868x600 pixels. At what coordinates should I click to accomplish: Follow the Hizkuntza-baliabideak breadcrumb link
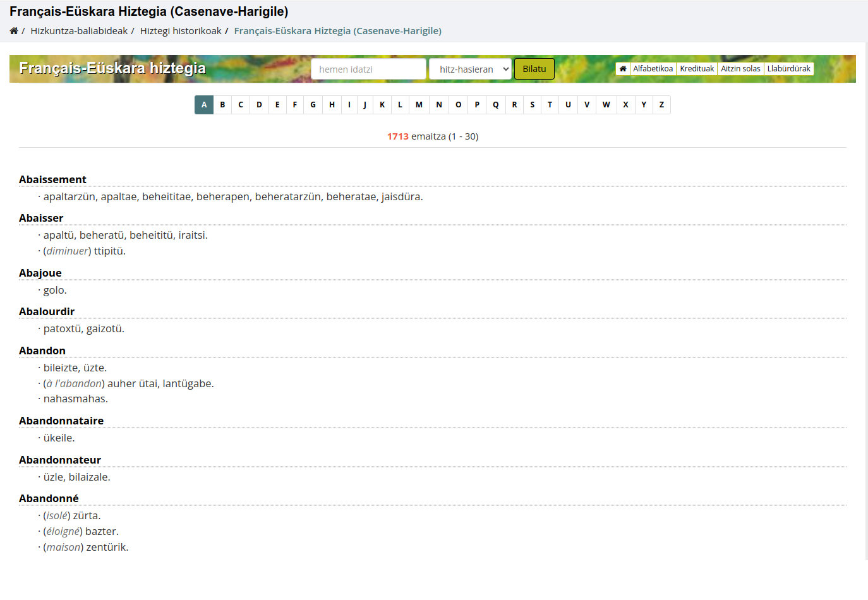tap(79, 31)
